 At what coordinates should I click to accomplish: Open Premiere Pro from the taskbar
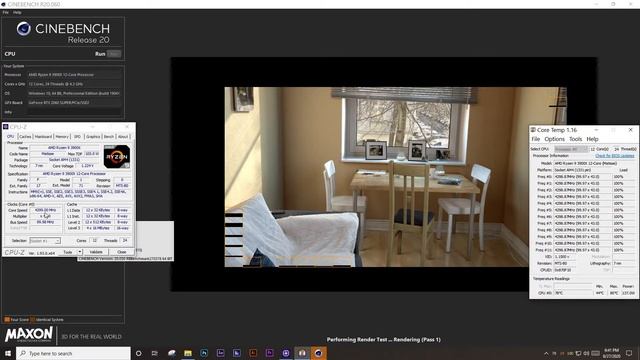[x=269, y=353]
